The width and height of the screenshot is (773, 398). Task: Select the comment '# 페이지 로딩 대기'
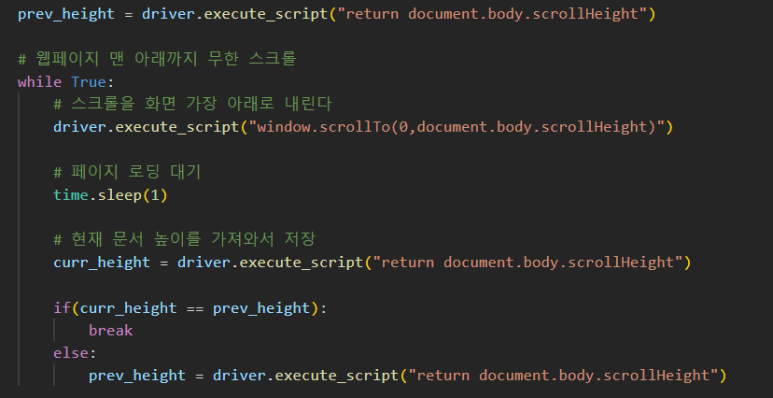(x=127, y=172)
